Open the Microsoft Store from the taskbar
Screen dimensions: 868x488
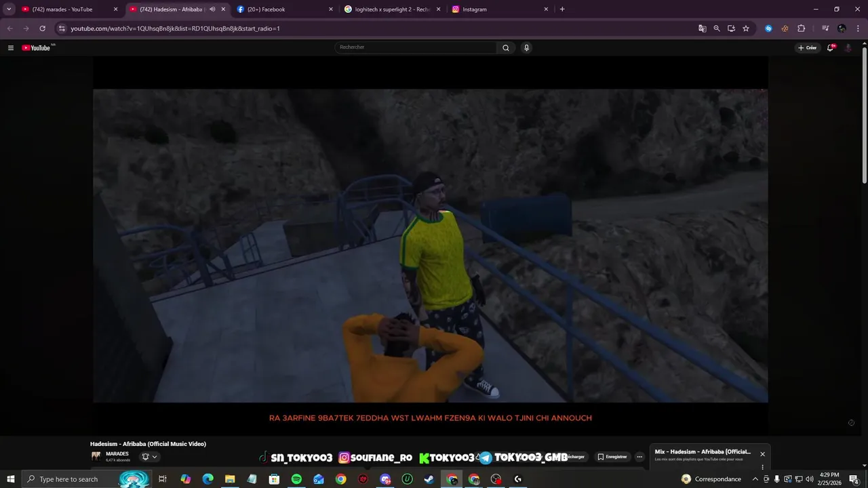click(x=274, y=479)
